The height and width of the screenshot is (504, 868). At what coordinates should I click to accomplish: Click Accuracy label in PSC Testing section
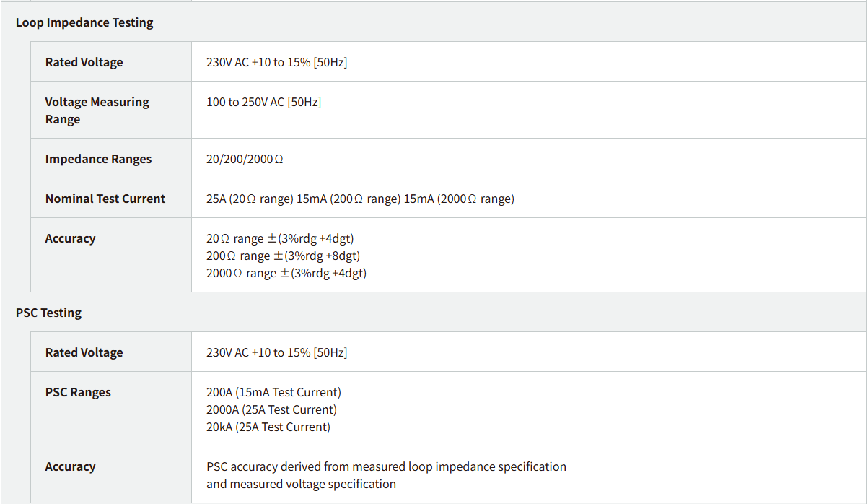[70, 466]
